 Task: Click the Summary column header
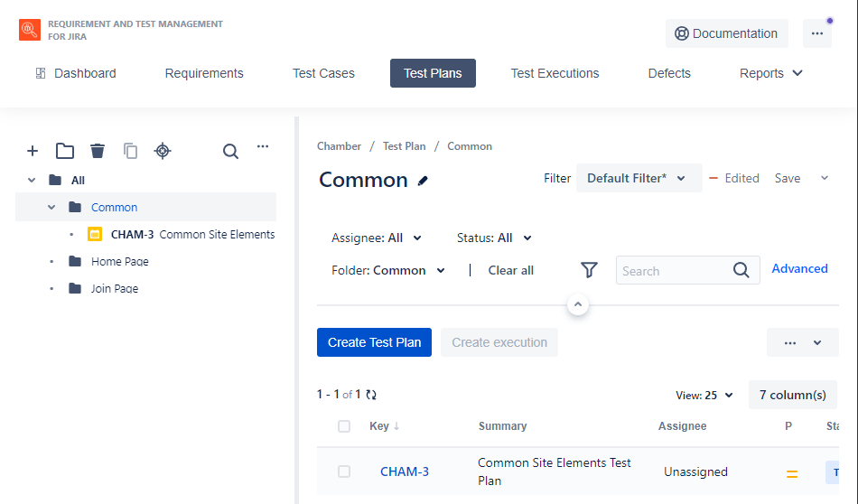(x=502, y=426)
